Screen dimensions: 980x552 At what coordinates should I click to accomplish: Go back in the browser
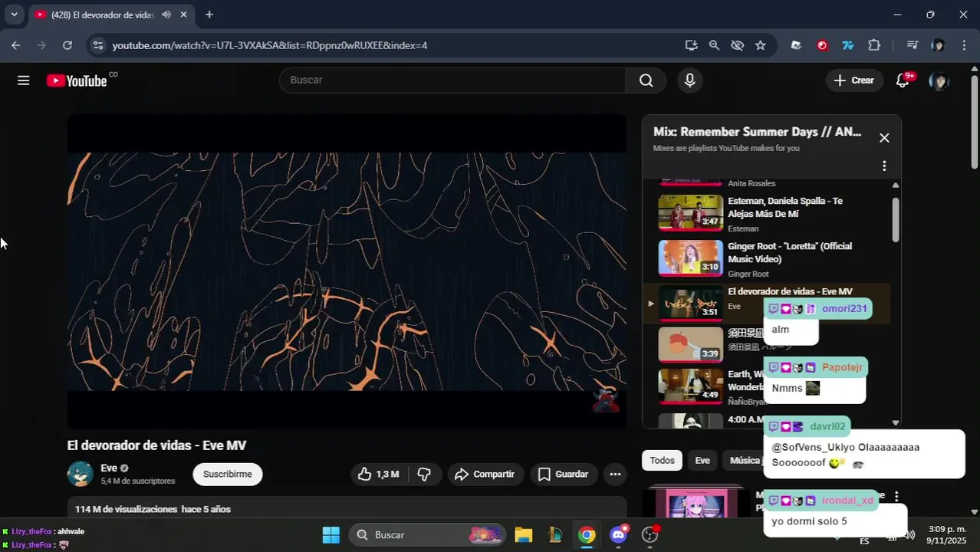coord(16,45)
